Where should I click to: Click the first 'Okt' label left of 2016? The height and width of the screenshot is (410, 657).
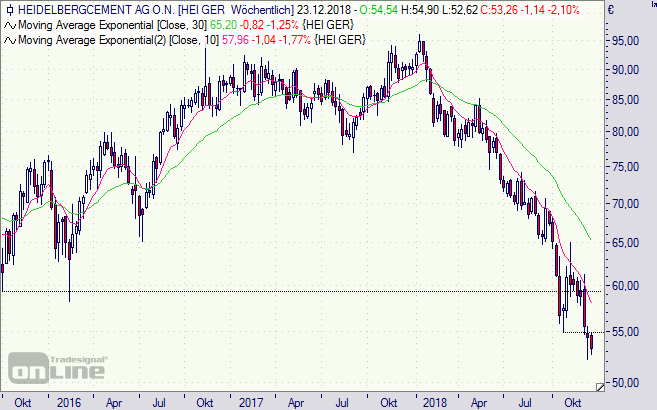(x=23, y=402)
